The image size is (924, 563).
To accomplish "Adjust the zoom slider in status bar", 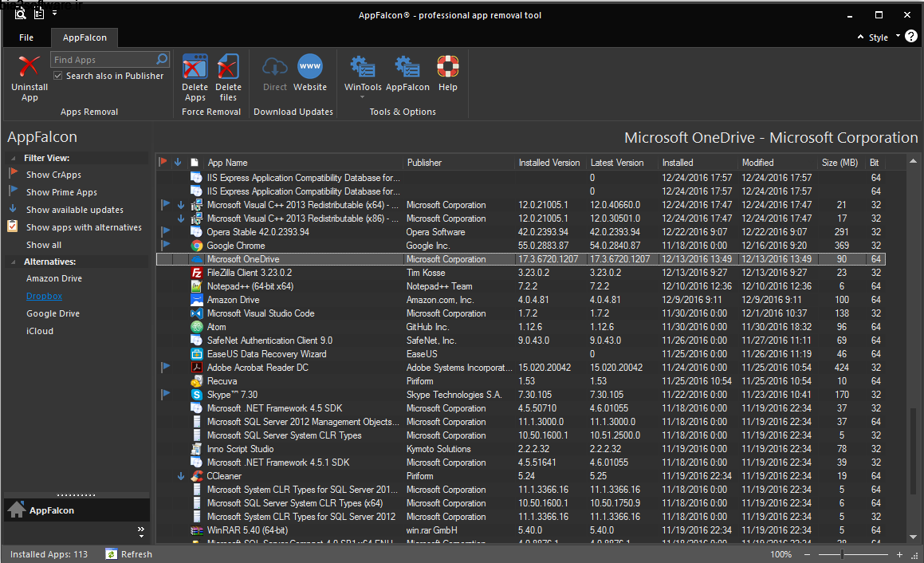I will click(842, 554).
